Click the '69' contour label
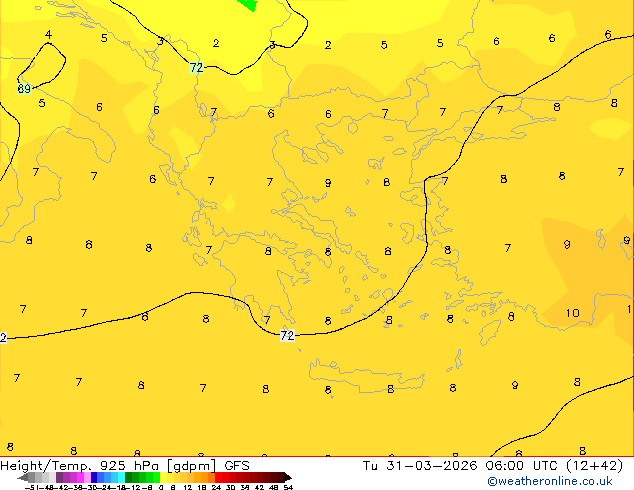The height and width of the screenshot is (490, 634). [24, 89]
